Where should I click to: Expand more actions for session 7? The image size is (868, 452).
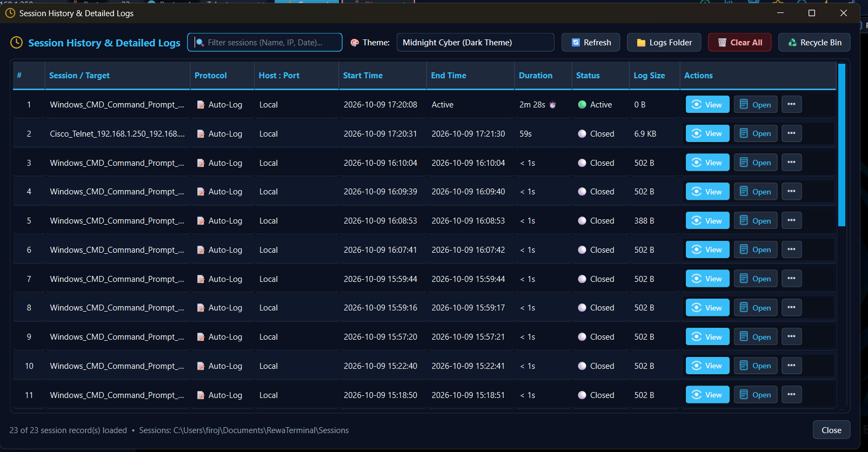coord(791,279)
